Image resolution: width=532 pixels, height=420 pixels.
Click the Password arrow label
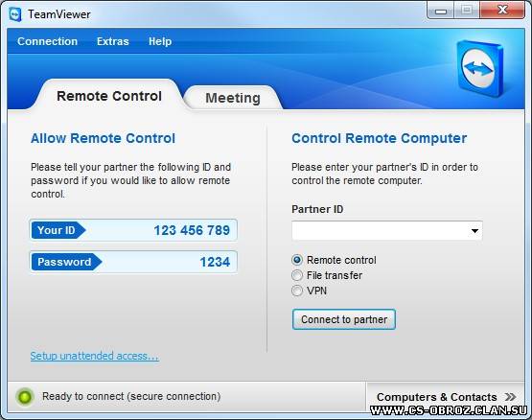click(66, 262)
